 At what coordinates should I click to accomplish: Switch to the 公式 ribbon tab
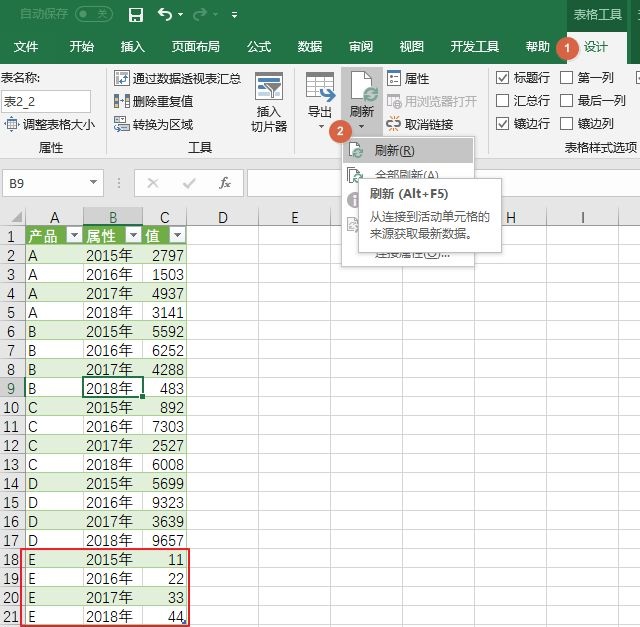(x=259, y=47)
